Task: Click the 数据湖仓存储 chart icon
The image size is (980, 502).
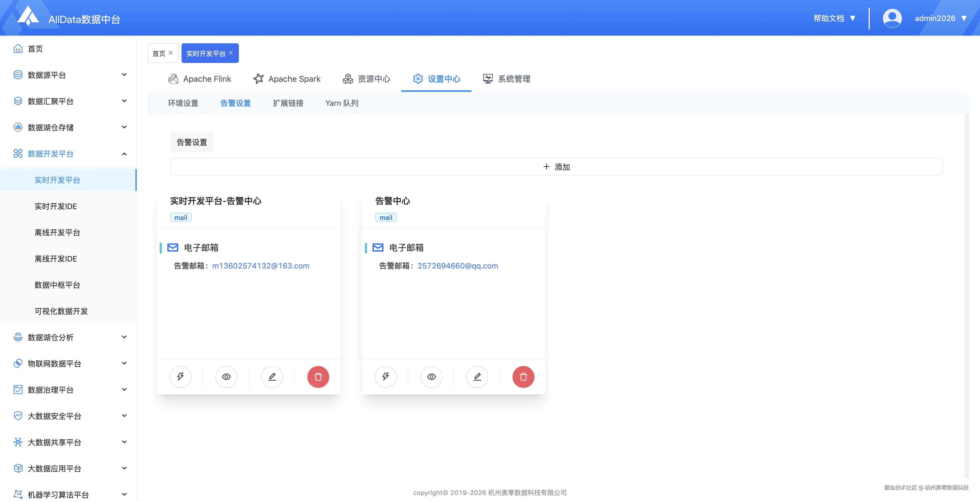Action: 18,127
